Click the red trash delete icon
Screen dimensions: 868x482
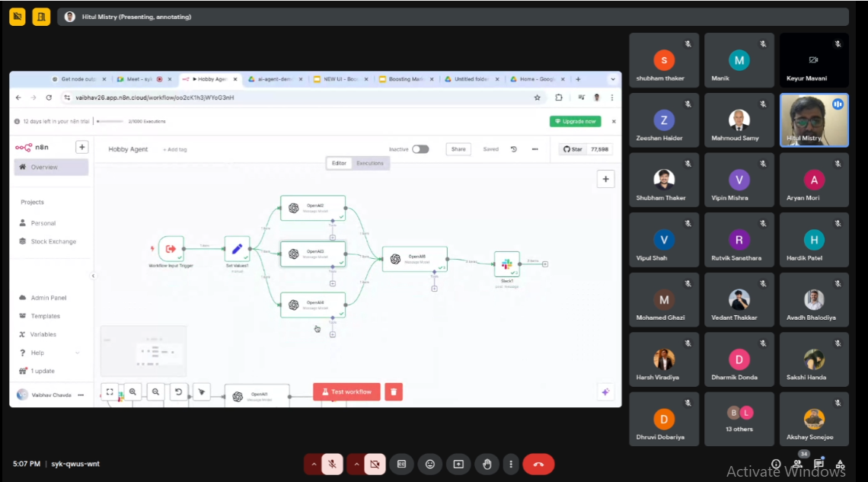pyautogui.click(x=393, y=391)
